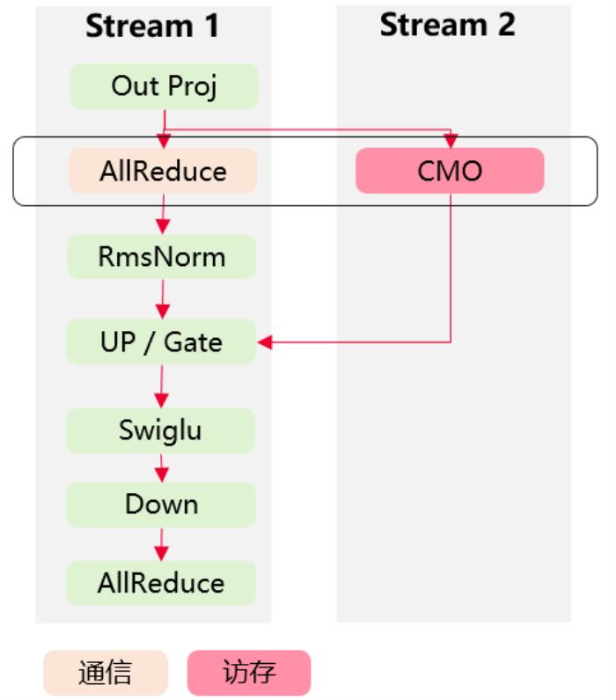The image size is (616, 700).
Task: Click the arrow from Down to green AllReduce
Action: (161, 543)
